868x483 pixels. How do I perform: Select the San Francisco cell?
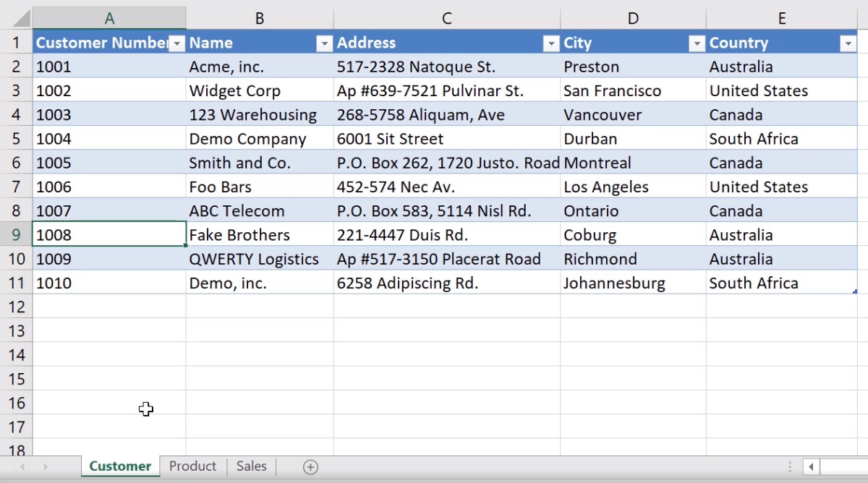pyautogui.click(x=633, y=90)
